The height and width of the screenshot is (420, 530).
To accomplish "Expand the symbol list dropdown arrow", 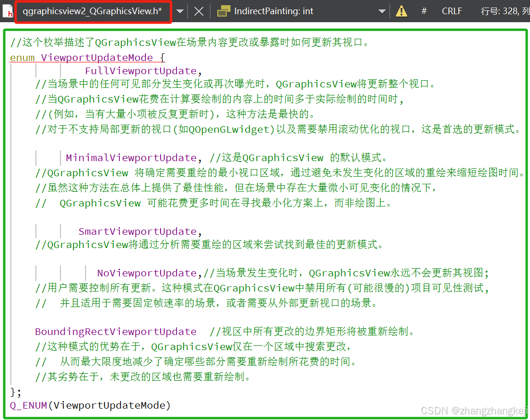I will click(x=382, y=11).
